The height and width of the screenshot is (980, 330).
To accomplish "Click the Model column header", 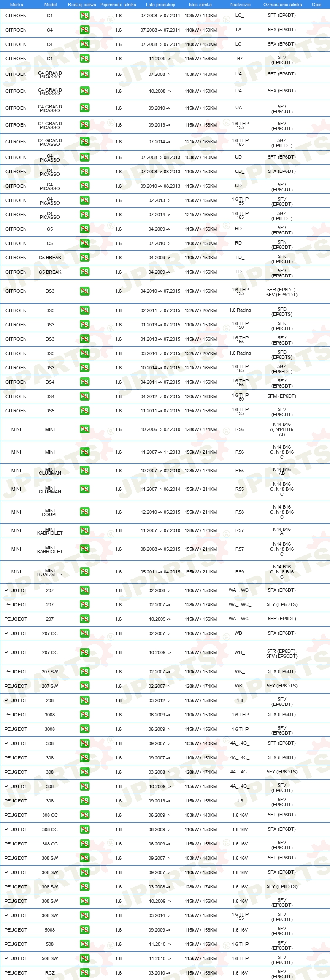I will (x=51, y=5).
